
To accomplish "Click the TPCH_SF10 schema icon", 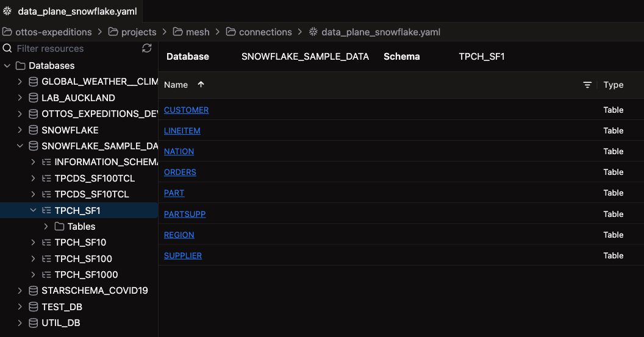I will (46, 243).
